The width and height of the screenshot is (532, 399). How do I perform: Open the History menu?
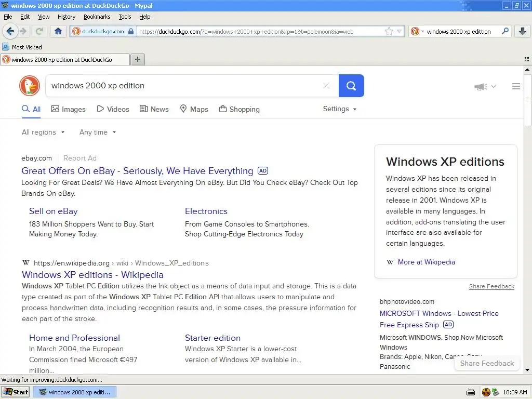pyautogui.click(x=66, y=17)
